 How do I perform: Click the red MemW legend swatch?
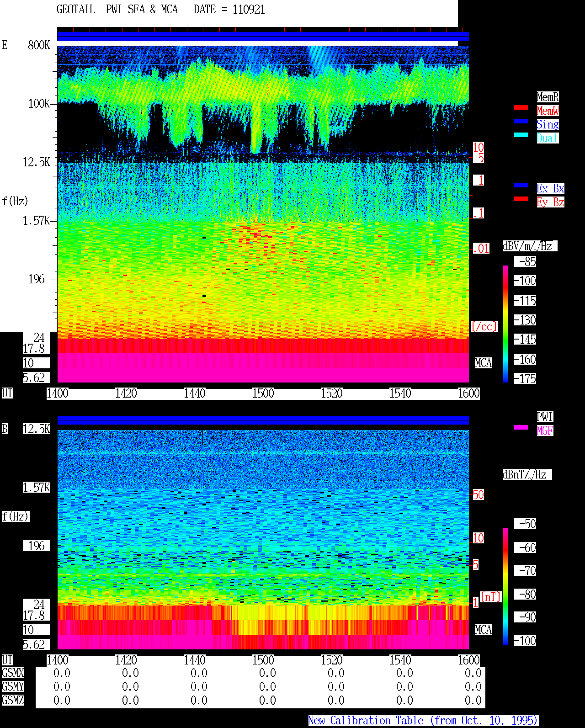(x=521, y=107)
